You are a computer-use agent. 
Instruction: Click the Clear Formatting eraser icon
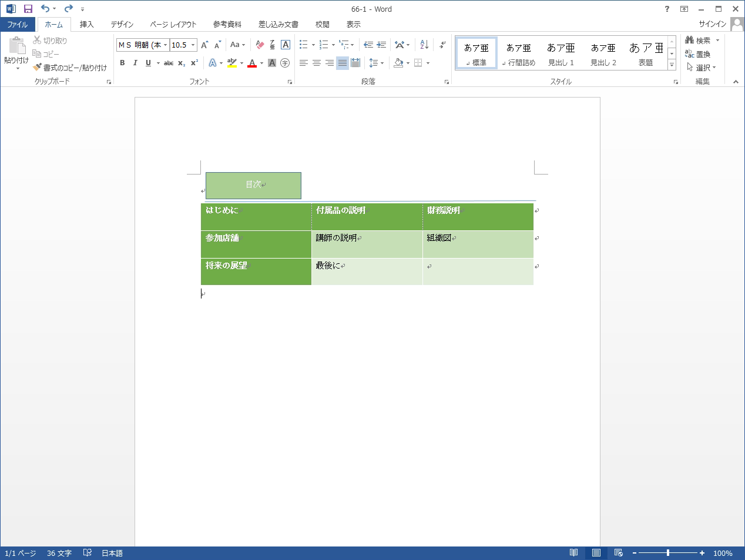(x=260, y=45)
